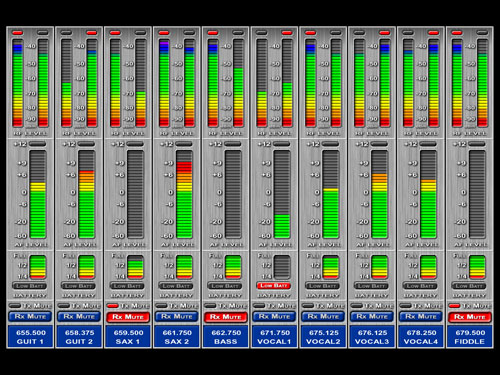The height and width of the screenshot is (375, 500).
Task: Click the red antenna A LED on GUIT 1
Action: (17, 33)
